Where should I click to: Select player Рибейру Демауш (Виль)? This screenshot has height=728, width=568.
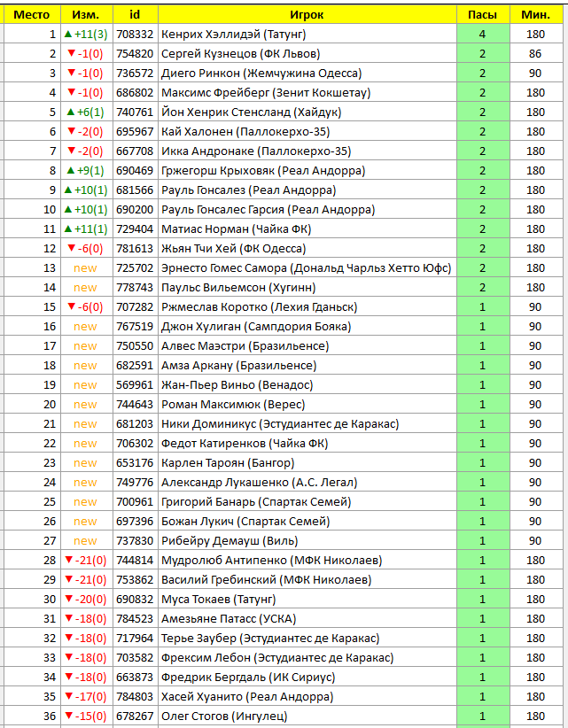click(x=230, y=541)
